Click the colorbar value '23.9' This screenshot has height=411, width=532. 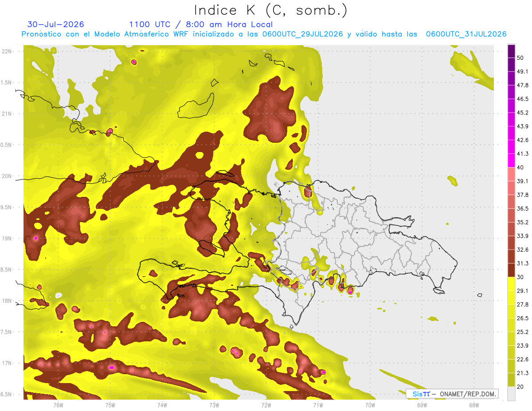point(522,345)
